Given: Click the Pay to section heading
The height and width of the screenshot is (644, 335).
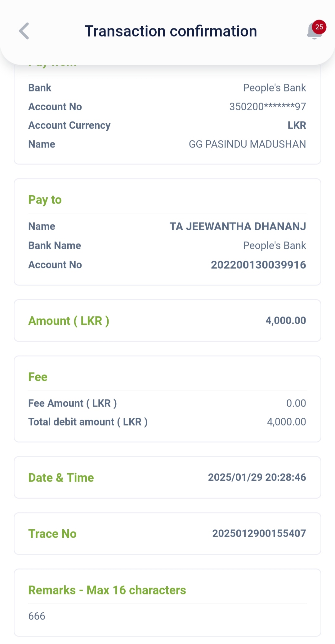Looking at the screenshot, I should coord(45,200).
